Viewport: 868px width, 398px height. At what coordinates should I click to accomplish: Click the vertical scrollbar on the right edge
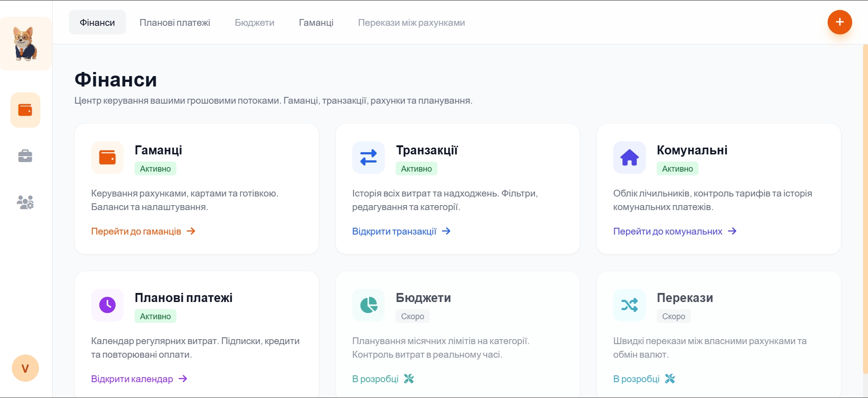coord(865,208)
